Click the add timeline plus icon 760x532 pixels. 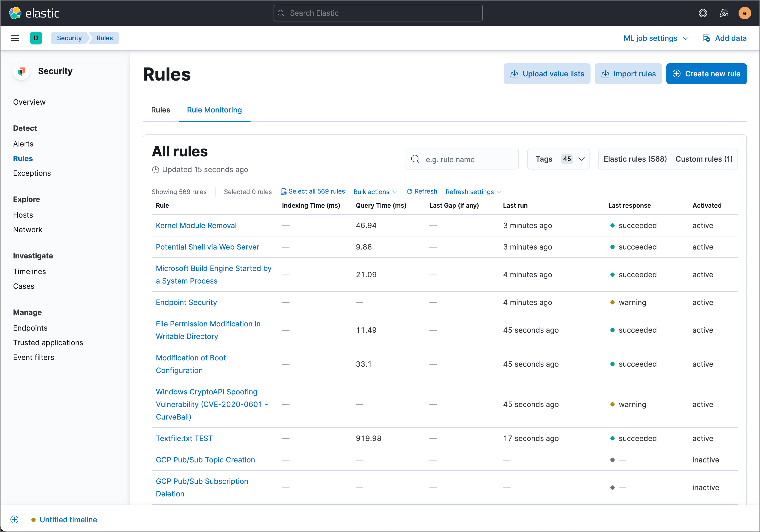[x=15, y=519]
